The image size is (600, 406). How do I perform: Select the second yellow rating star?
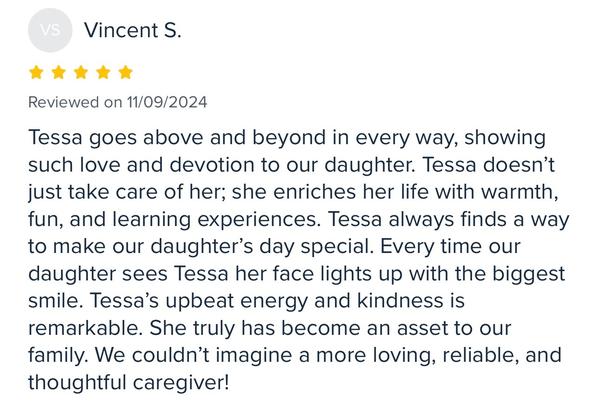pyautogui.click(x=58, y=72)
